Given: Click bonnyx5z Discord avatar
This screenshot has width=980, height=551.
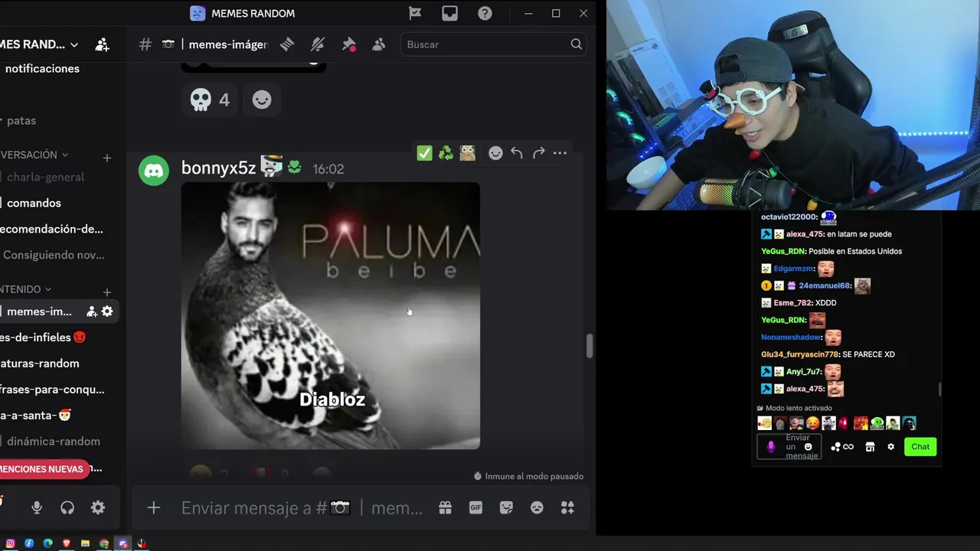Looking at the screenshot, I should (154, 171).
